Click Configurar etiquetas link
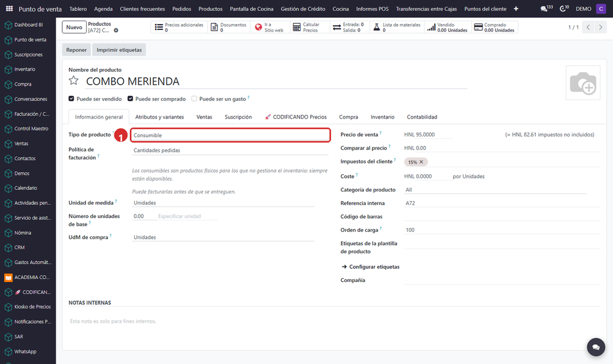The image size is (613, 364). coord(371,267)
